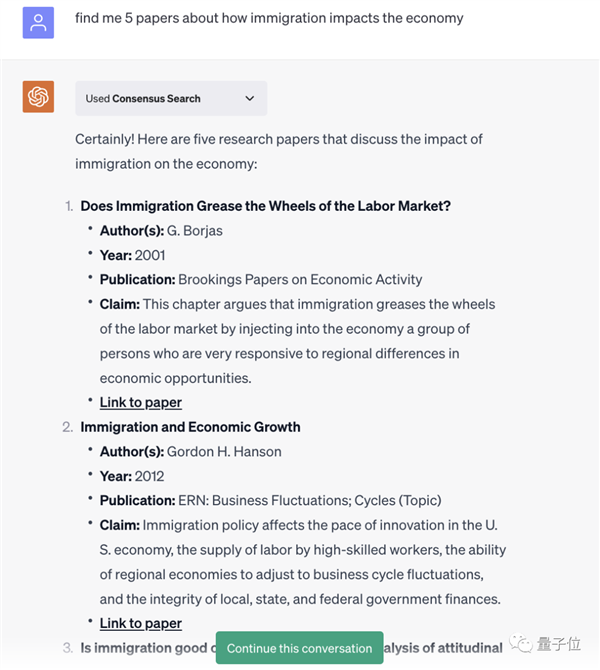Click the ChatGPT logo icon
Viewport: 600px width, 670px height.
point(38,97)
